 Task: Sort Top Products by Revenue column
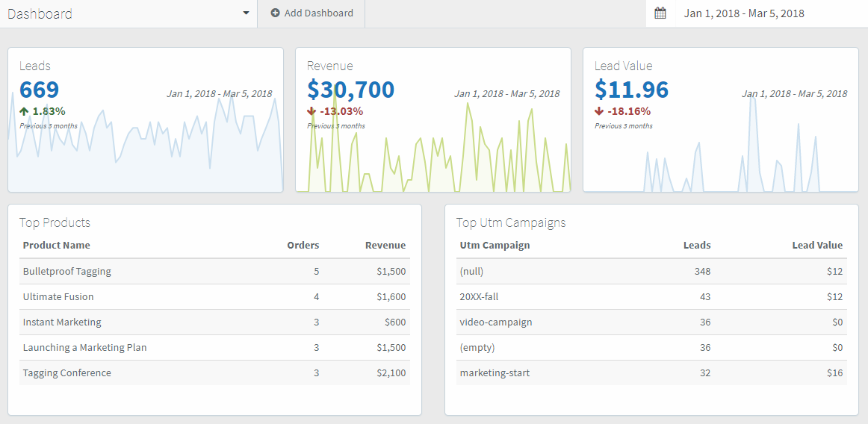(385, 245)
